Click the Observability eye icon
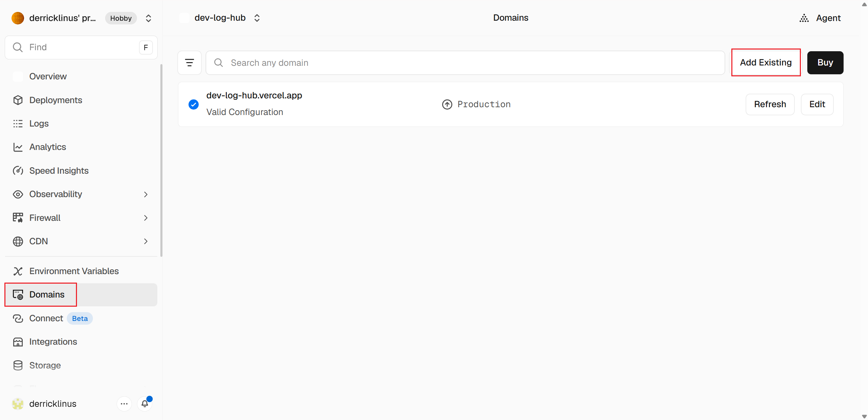Screen dimensions: 868x420 (x=18, y=194)
